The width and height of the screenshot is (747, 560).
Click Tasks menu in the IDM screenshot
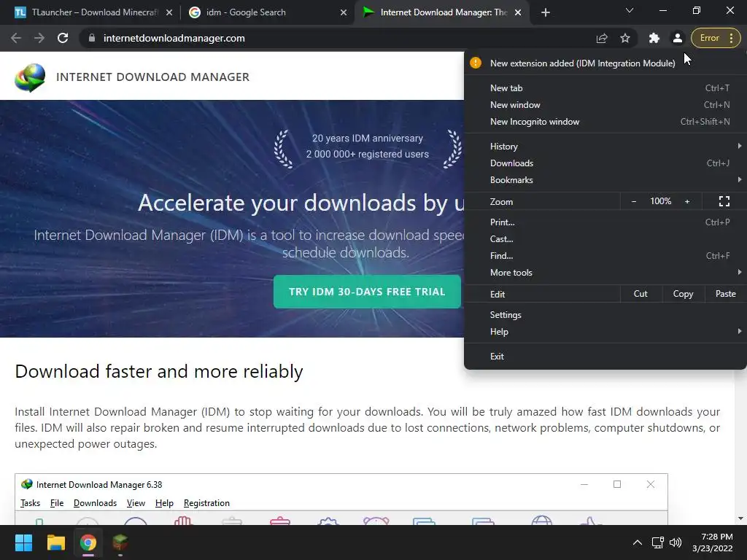30,503
